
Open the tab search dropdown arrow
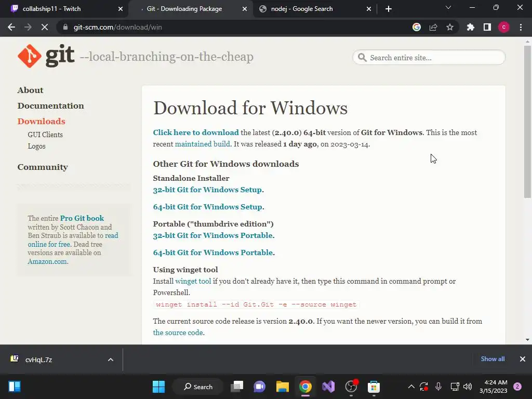[x=448, y=7]
